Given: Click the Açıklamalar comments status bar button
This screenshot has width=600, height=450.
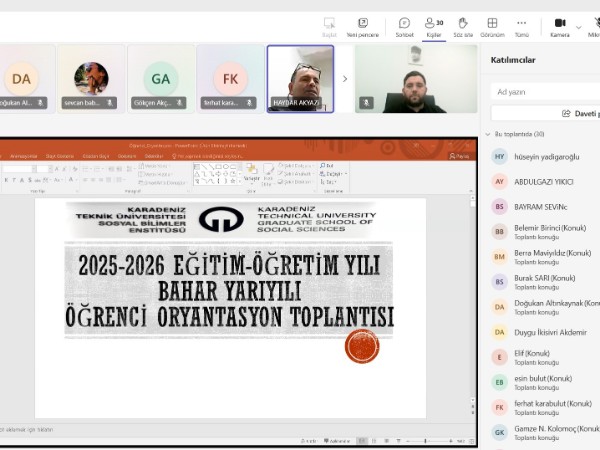Looking at the screenshot, I should click(x=337, y=441).
